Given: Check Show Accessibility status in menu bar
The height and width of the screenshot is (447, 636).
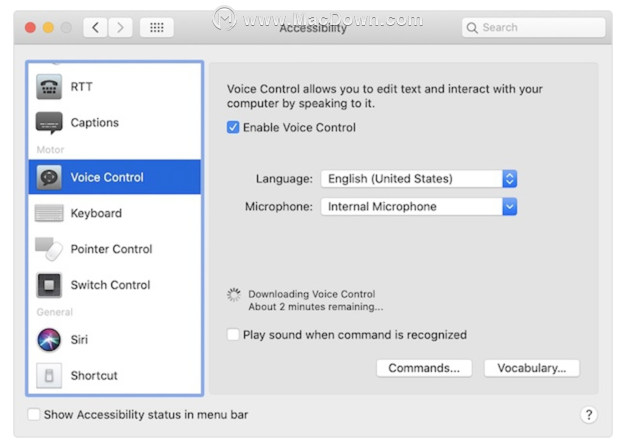Looking at the screenshot, I should pyautogui.click(x=34, y=415).
